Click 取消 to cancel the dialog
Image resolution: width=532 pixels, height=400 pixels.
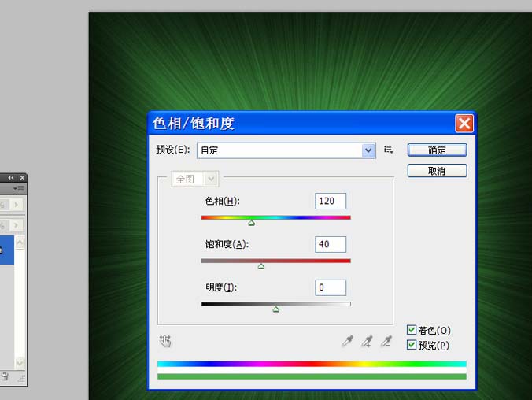click(x=437, y=171)
